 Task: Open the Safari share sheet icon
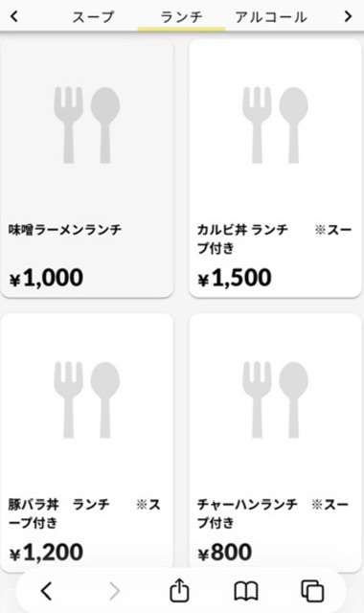[x=179, y=590]
